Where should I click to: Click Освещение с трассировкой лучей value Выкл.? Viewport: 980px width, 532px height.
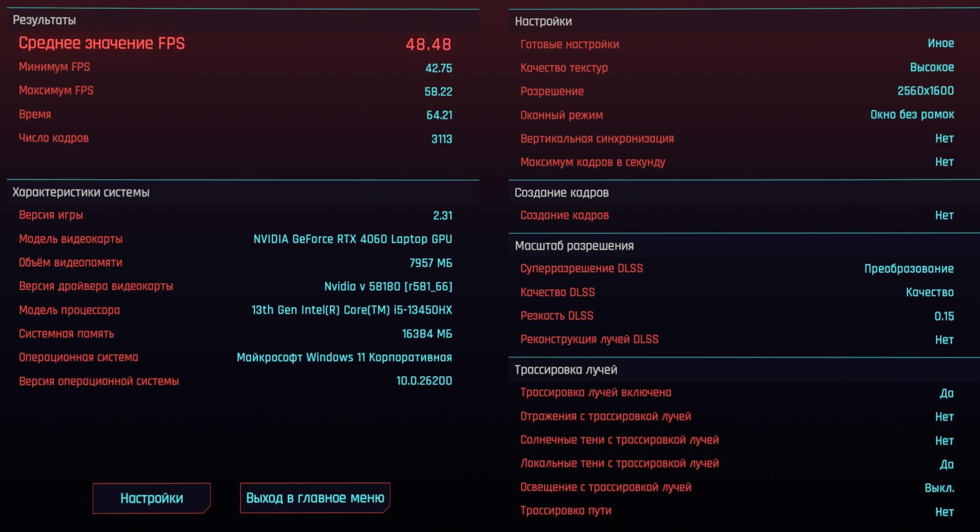click(939, 488)
